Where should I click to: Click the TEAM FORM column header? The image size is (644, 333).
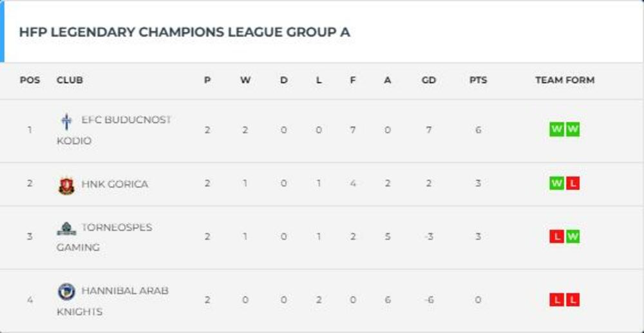click(565, 81)
